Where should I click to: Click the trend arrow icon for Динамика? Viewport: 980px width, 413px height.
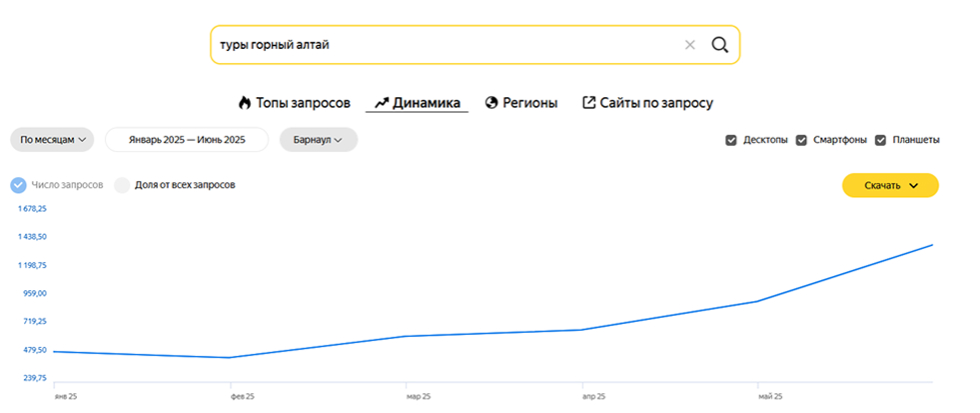[x=381, y=103]
